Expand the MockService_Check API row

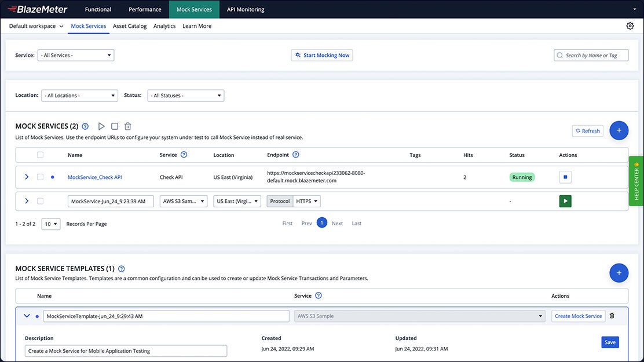pos(27,177)
